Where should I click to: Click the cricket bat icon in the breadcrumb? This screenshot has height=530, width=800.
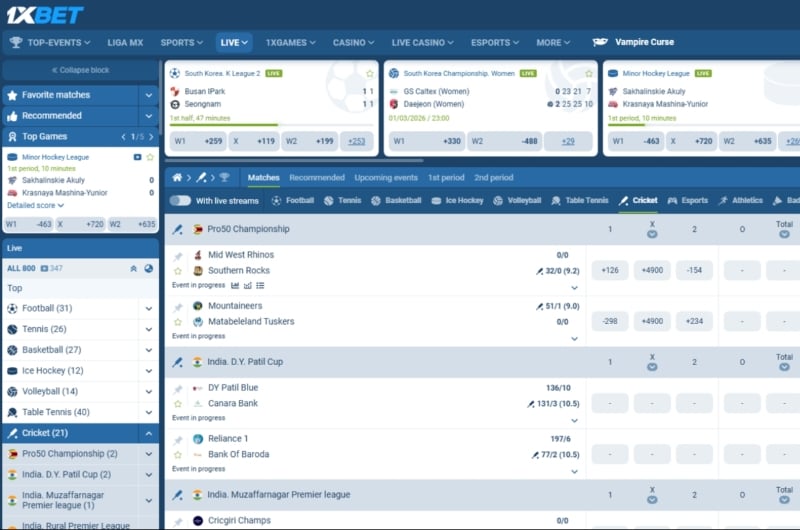pyautogui.click(x=202, y=178)
